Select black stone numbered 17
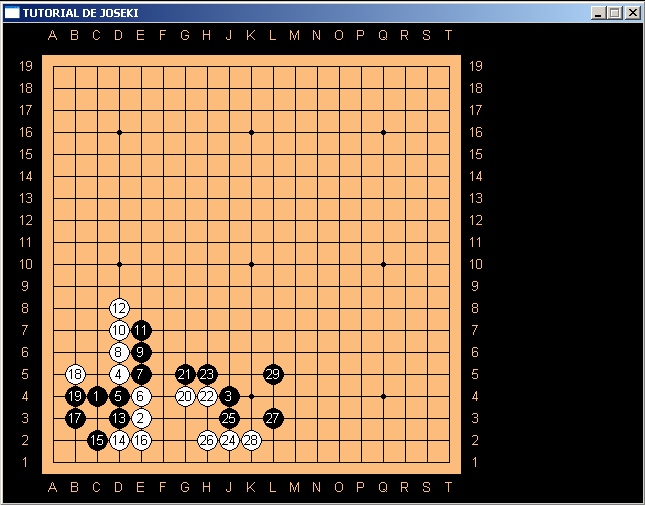Screen dimensions: 645x505 75,418
